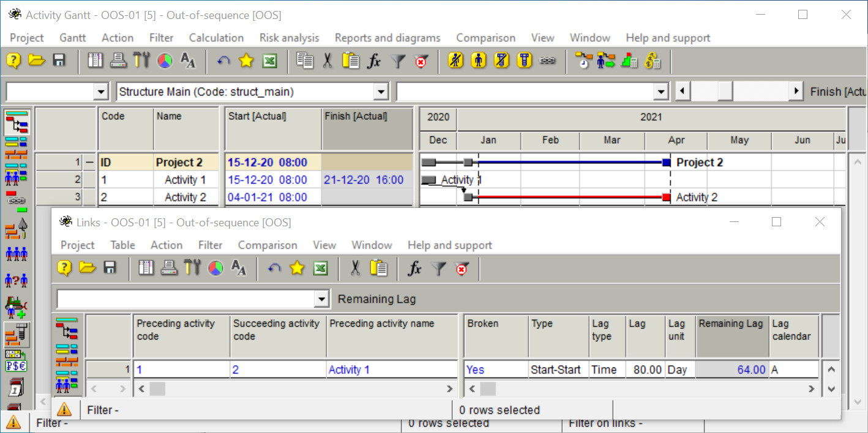This screenshot has width=868, height=433.
Task: Export to Excel icon in Activity Gantt toolbar
Action: [x=270, y=61]
